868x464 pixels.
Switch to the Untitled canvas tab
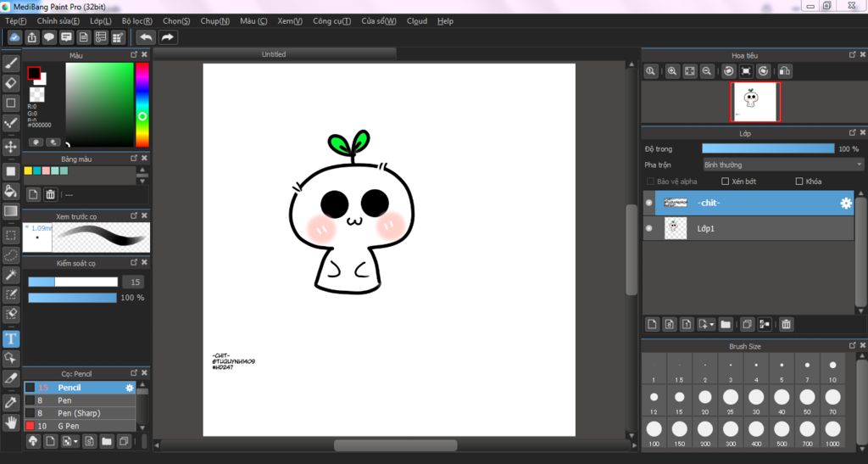[274, 54]
